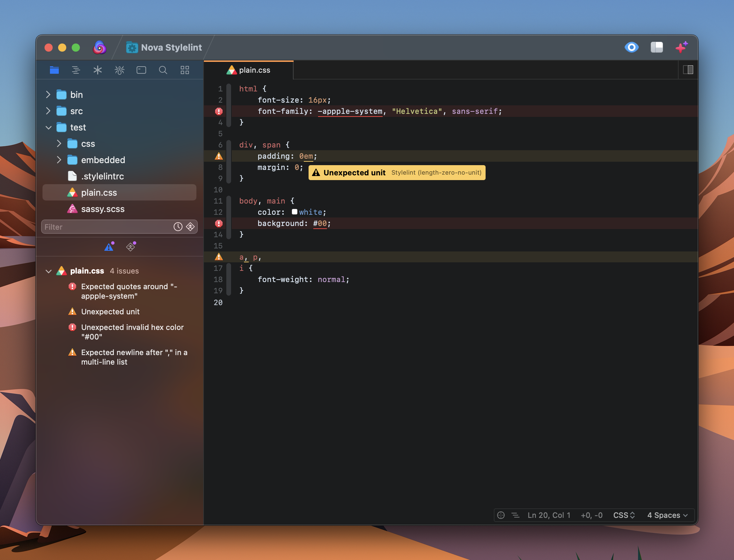Click the recent files clock filter icon
The height and width of the screenshot is (560, 734).
pyautogui.click(x=178, y=227)
